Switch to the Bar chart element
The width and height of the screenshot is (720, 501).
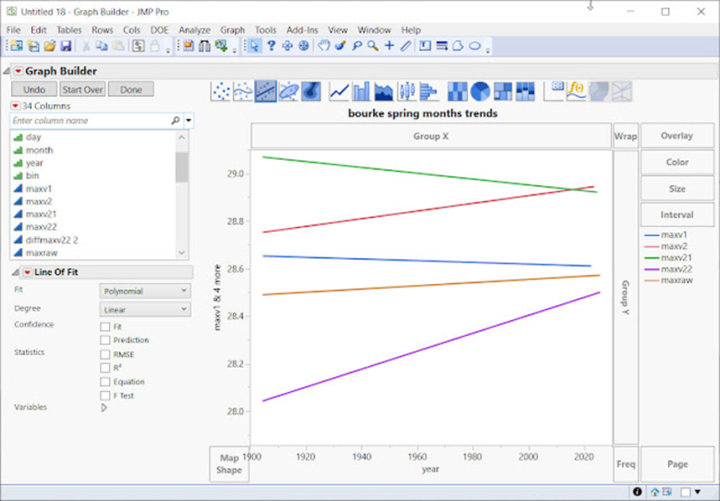coord(361,91)
